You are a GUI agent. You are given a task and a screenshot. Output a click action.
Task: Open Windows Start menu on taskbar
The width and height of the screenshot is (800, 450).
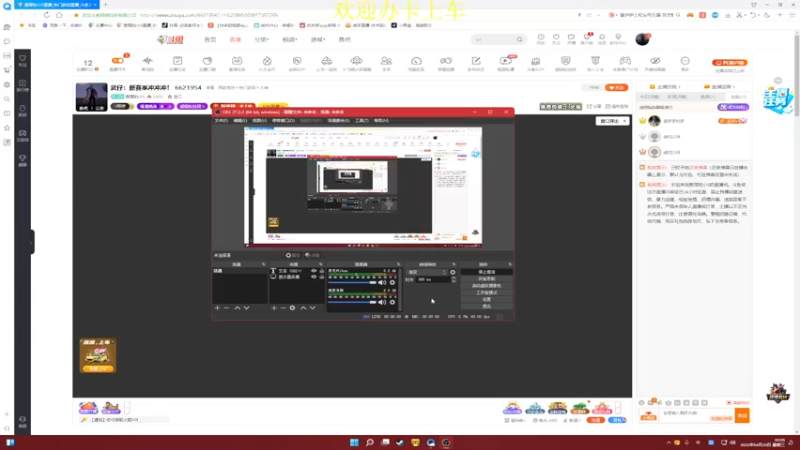354,442
